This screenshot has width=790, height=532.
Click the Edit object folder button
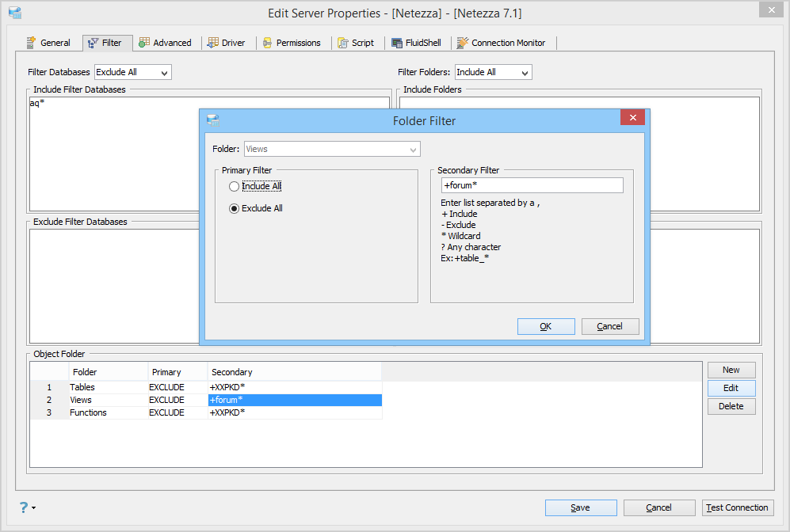[x=731, y=388]
